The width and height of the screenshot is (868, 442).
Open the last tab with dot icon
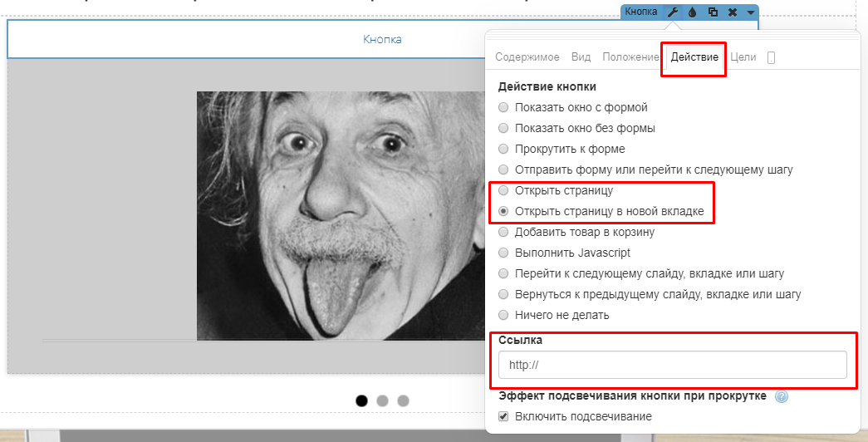click(771, 57)
